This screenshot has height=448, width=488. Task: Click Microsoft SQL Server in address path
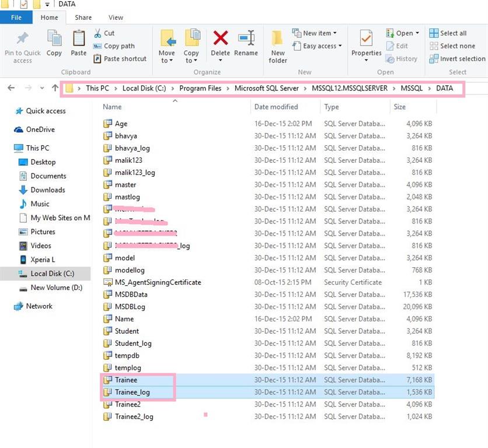coord(266,88)
